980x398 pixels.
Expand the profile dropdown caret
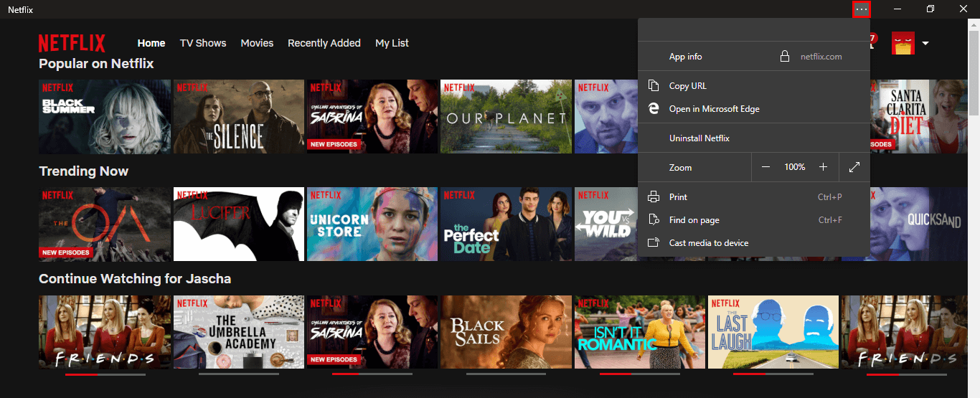[x=925, y=43]
